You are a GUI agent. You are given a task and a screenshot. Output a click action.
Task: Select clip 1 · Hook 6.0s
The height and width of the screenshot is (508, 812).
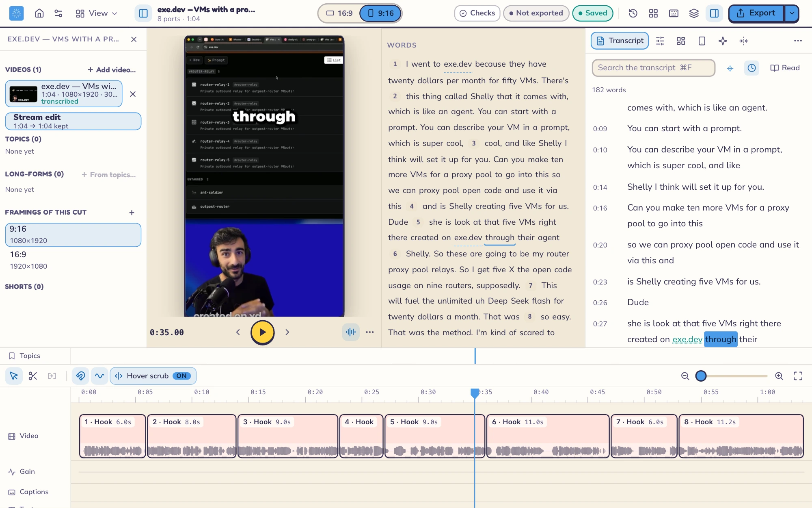112,436
